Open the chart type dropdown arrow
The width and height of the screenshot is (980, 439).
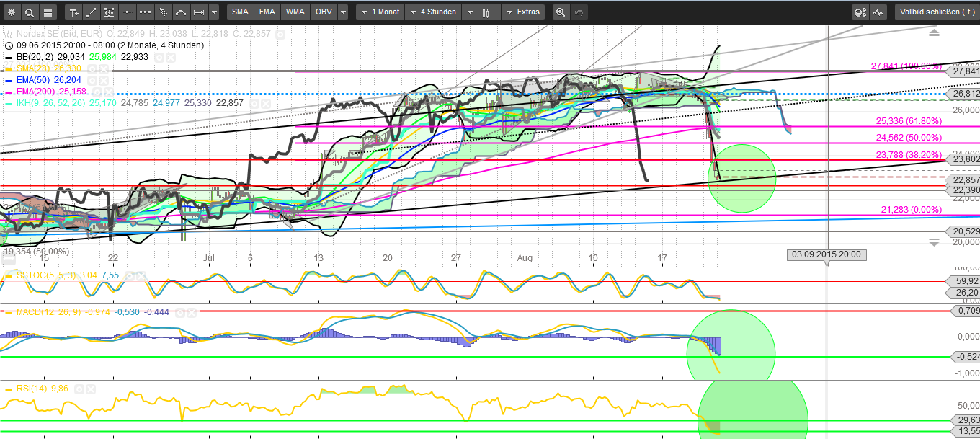tap(470, 12)
